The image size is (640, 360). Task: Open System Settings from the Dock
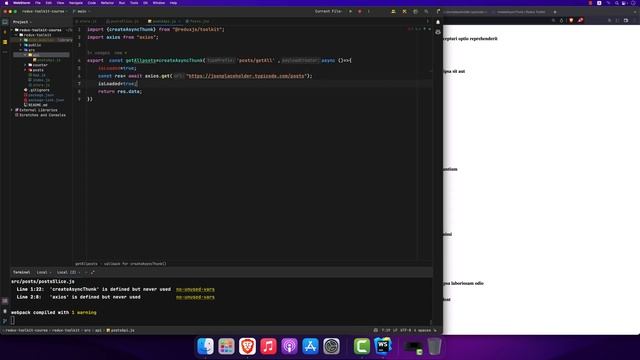331,347
